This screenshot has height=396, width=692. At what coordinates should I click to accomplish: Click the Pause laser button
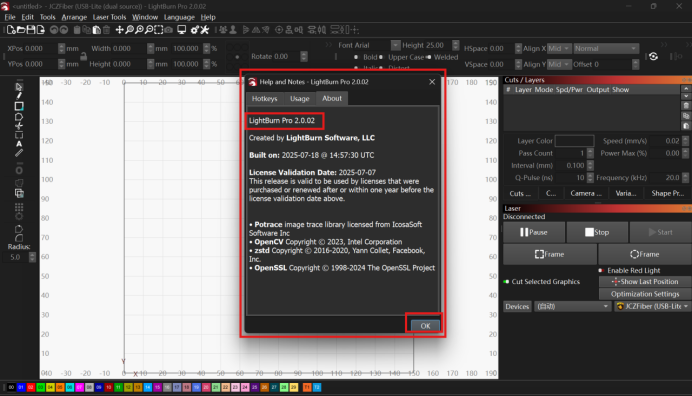pyautogui.click(x=534, y=232)
